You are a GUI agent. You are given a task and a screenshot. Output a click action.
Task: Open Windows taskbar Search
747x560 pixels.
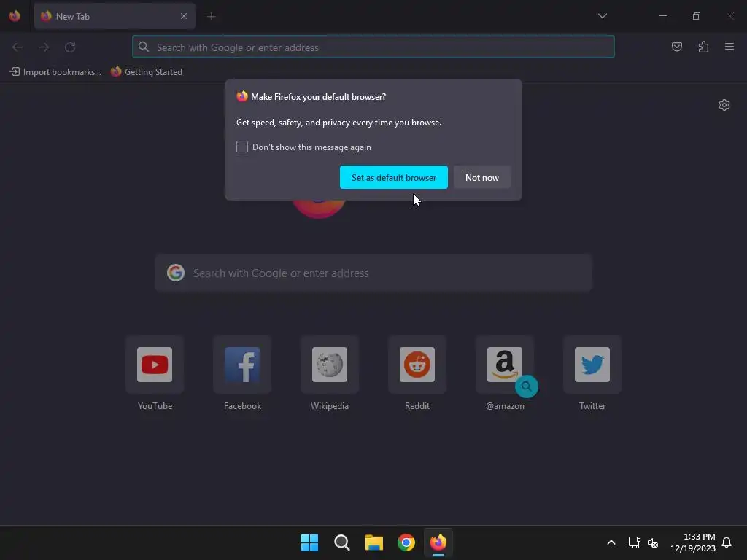pos(341,542)
